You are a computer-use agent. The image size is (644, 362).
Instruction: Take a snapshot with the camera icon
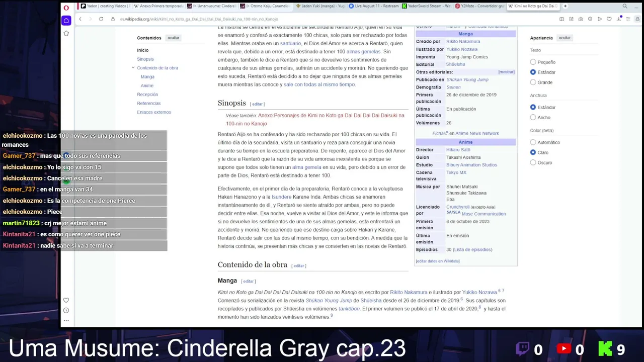(x=581, y=19)
